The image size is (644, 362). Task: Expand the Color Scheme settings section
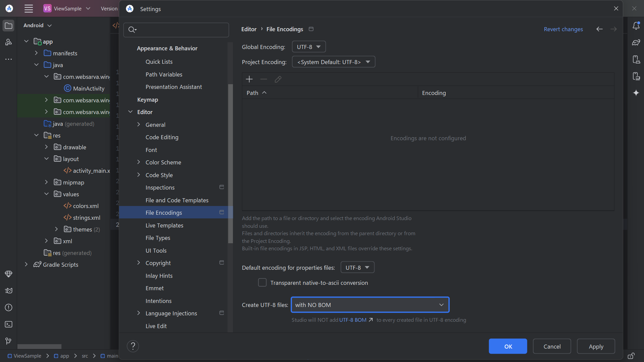pos(139,162)
